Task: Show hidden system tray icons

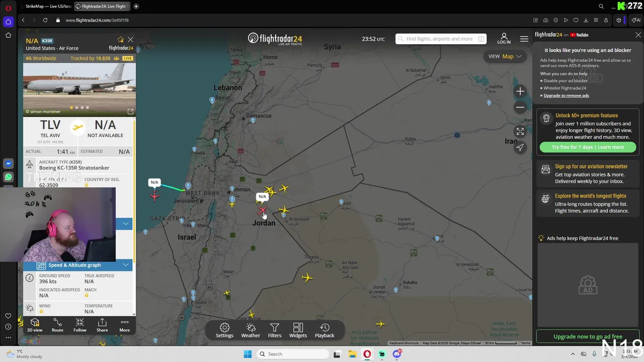Action: click(573, 354)
